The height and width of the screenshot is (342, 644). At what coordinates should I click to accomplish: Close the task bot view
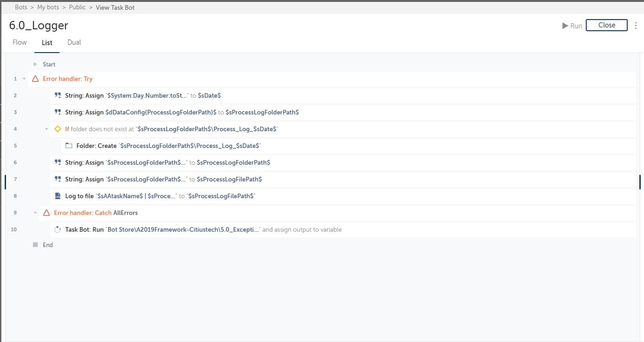pyautogui.click(x=607, y=25)
